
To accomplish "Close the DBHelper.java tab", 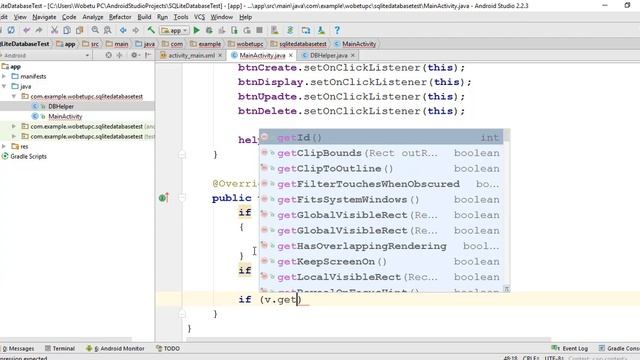I will pyautogui.click(x=353, y=55).
